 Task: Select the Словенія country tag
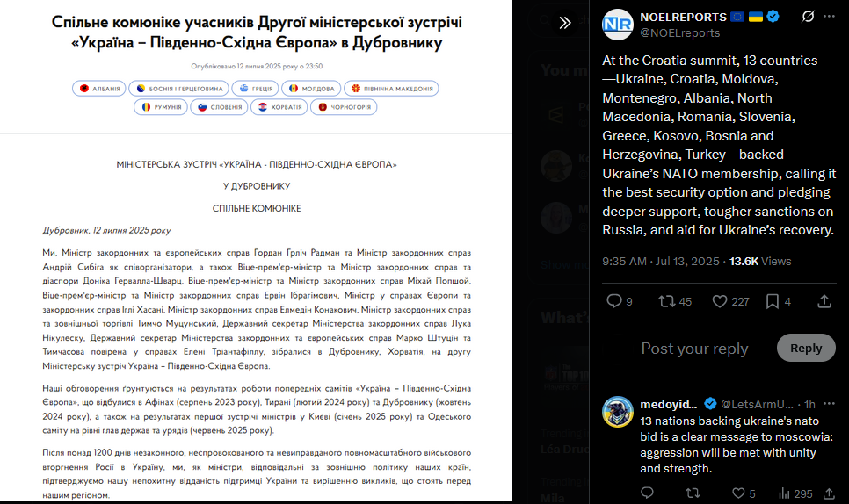click(x=219, y=107)
